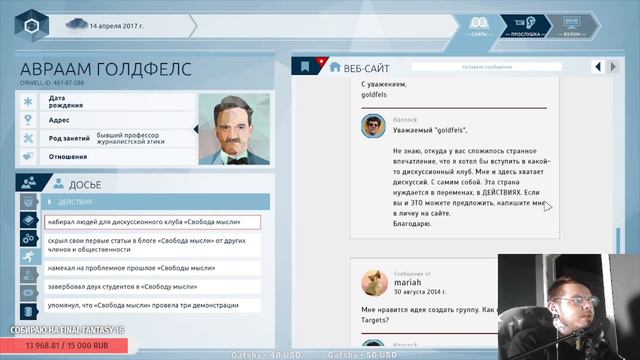Select the Дата рождения profile row

pos(118,102)
